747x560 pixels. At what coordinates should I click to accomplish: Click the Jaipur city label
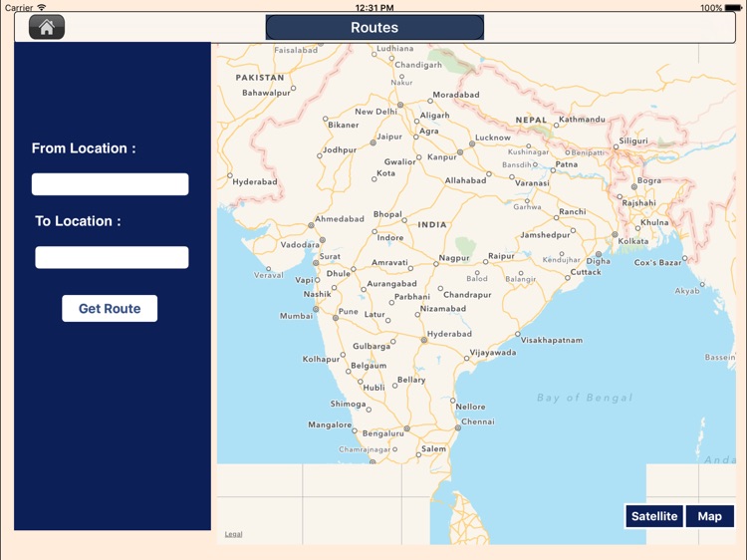pos(389,137)
